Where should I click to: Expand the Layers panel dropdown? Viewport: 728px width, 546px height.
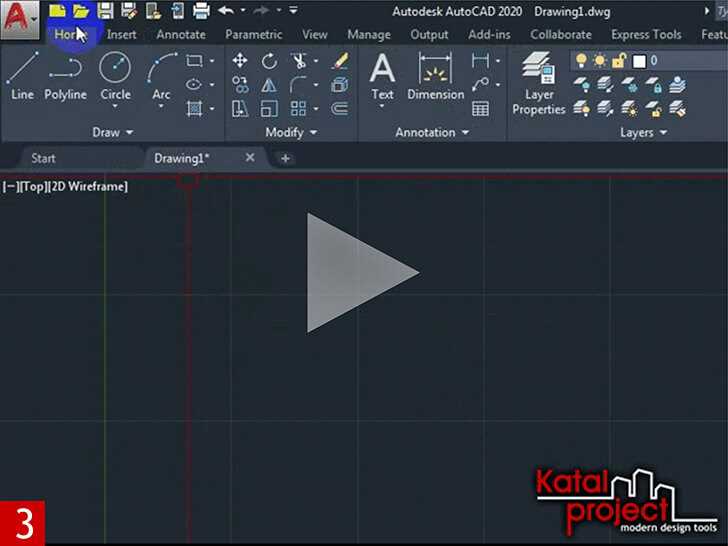(x=644, y=133)
